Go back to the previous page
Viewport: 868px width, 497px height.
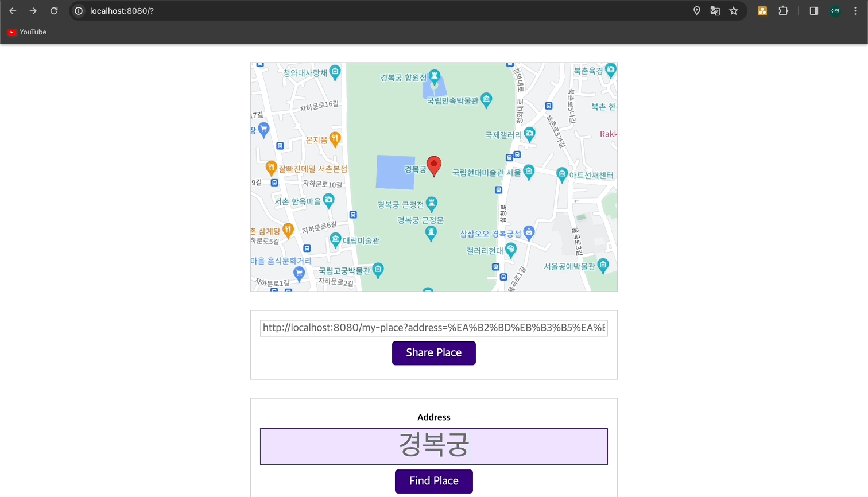[13, 11]
